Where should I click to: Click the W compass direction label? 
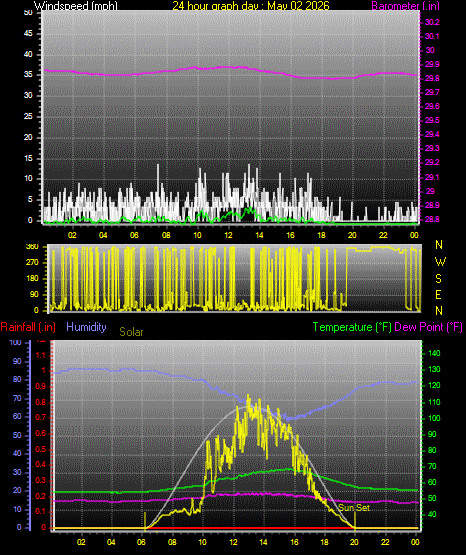click(440, 262)
